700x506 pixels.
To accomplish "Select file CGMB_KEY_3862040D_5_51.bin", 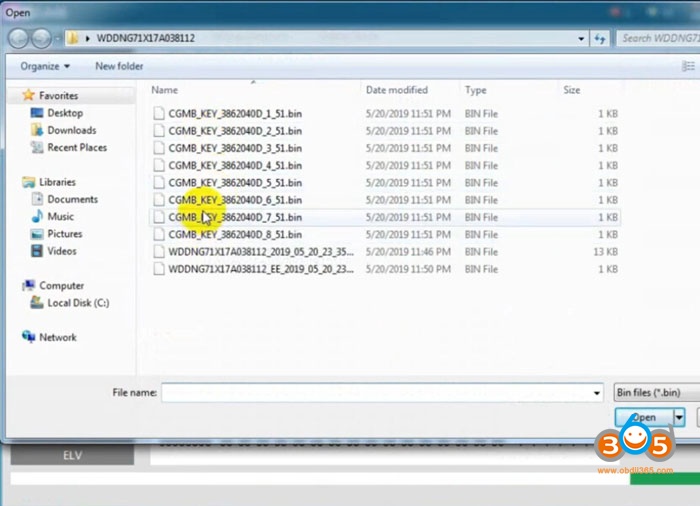I will tap(235, 183).
